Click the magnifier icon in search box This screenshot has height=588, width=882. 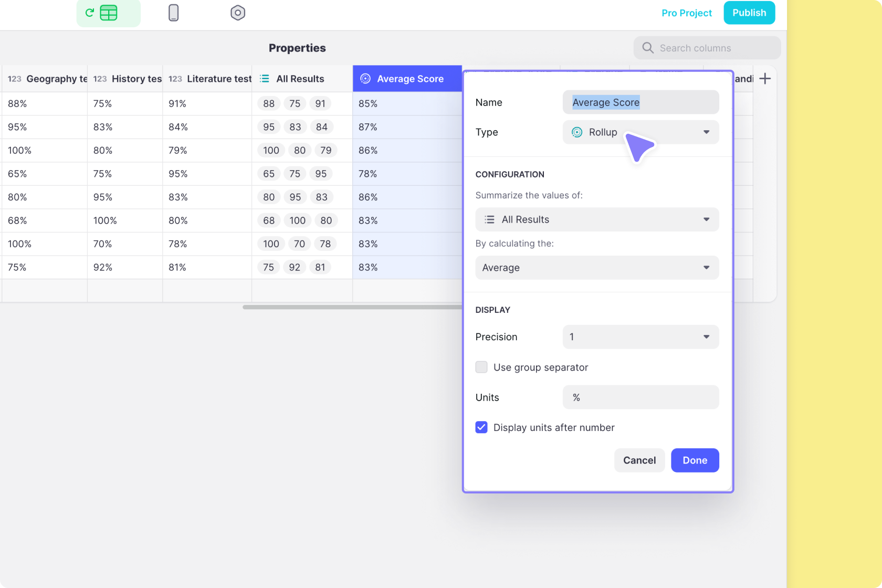648,48
